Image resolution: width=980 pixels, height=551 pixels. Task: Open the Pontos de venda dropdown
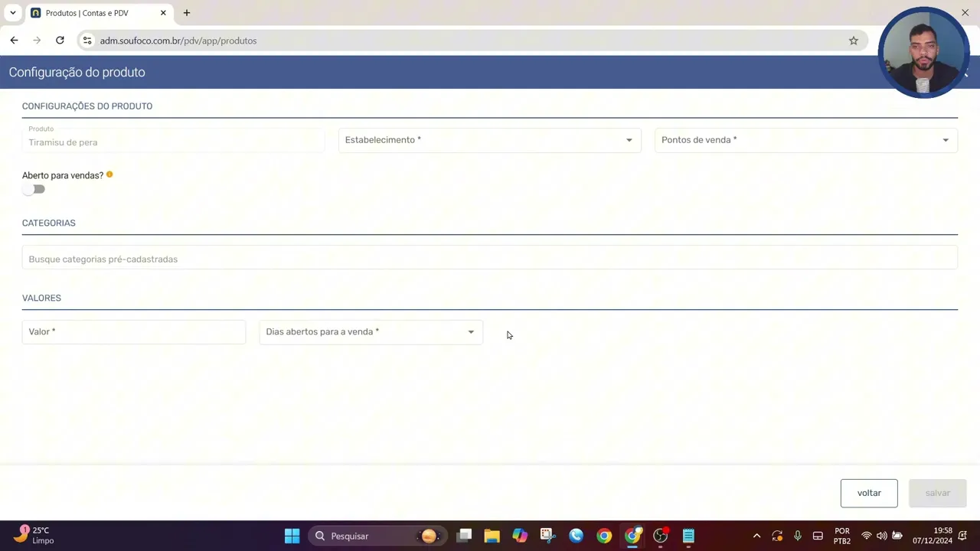(805, 140)
